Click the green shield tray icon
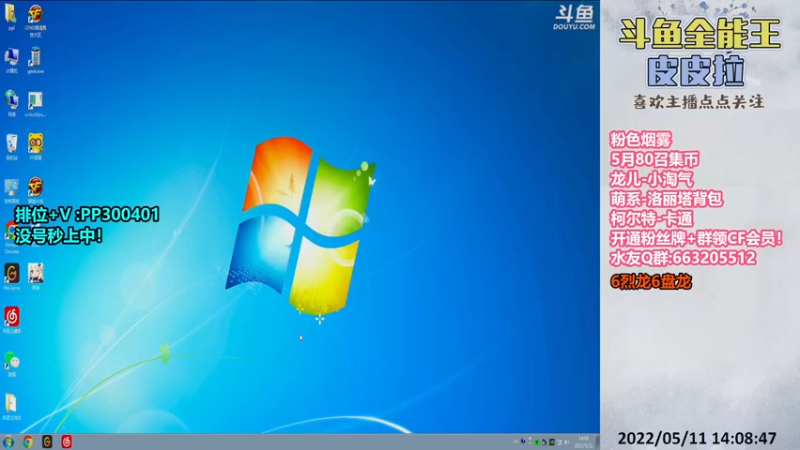The width and height of the screenshot is (800, 450). point(537,442)
